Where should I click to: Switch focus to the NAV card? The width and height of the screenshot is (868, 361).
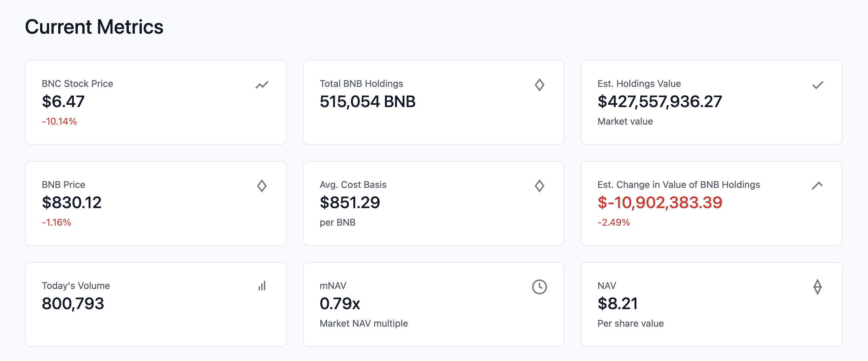[711, 304]
